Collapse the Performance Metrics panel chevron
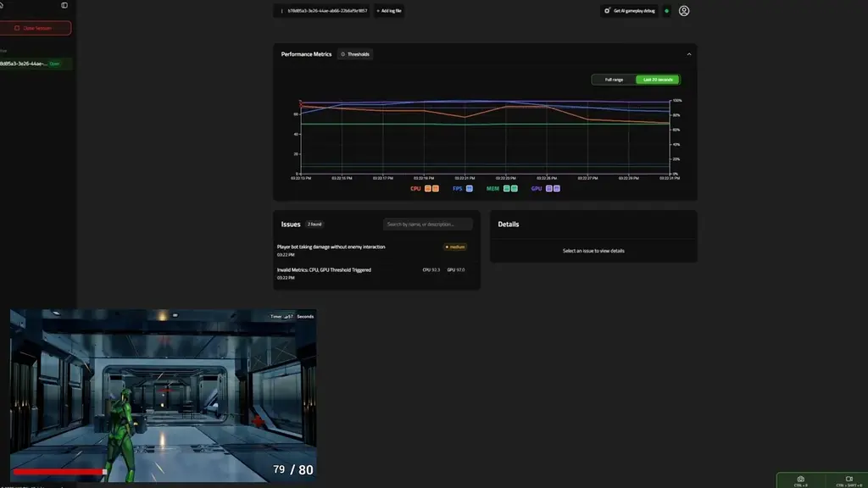 689,53
